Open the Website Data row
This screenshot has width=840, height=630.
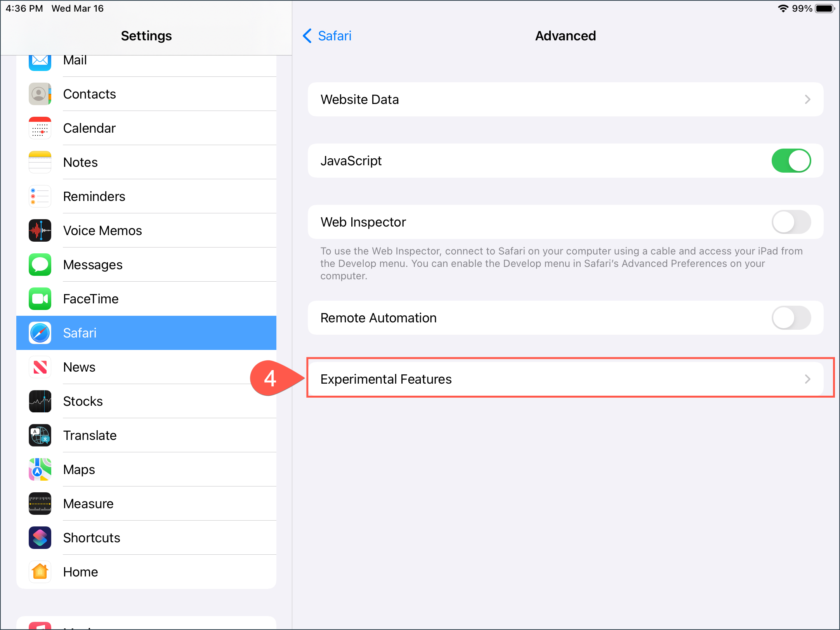tap(566, 99)
